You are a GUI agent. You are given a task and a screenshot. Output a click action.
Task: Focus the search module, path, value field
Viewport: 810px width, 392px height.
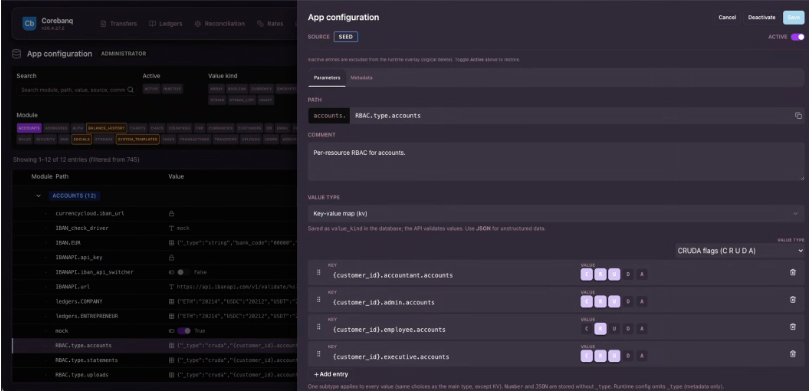pos(76,90)
